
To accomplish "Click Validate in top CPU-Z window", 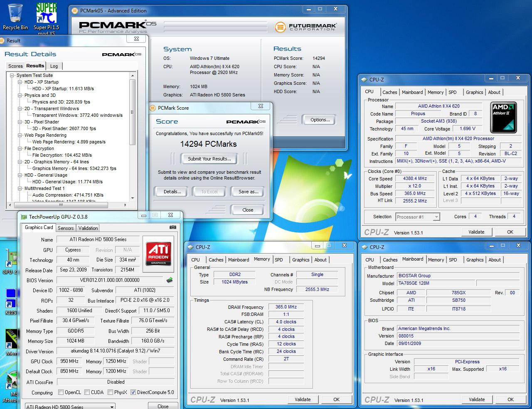I will tap(476, 232).
